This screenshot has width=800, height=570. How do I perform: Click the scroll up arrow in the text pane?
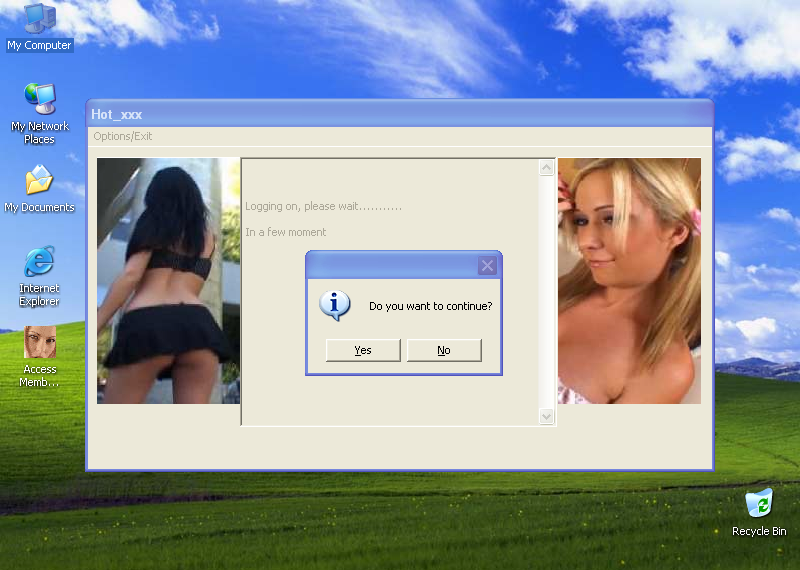[546, 167]
